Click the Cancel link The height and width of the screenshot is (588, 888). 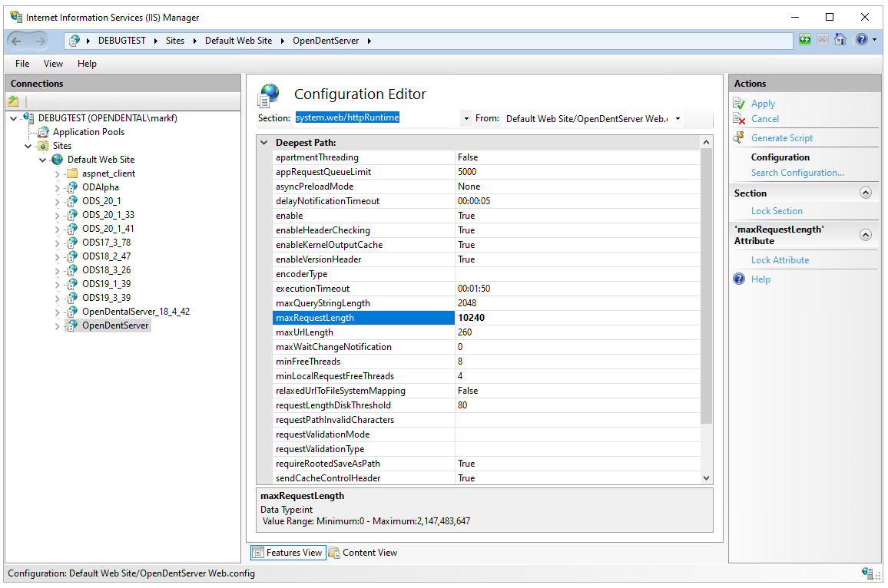coord(764,119)
